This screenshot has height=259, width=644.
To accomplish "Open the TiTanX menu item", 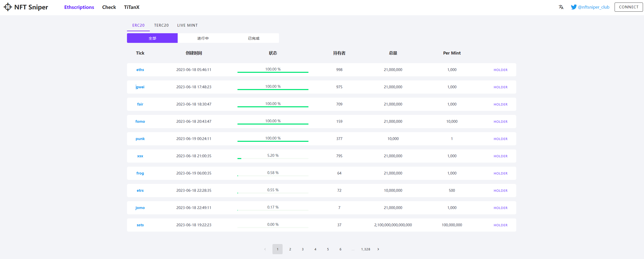I will 132,7.
